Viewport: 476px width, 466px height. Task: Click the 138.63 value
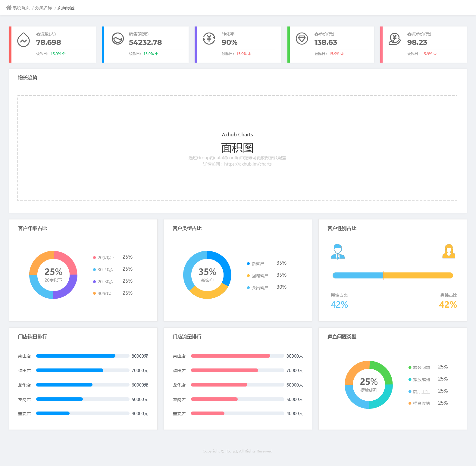[x=326, y=42]
